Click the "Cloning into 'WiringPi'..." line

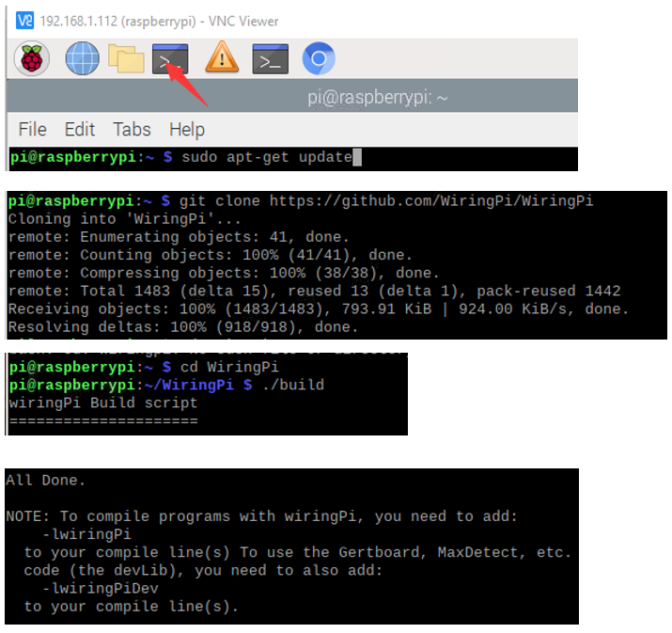point(124,219)
